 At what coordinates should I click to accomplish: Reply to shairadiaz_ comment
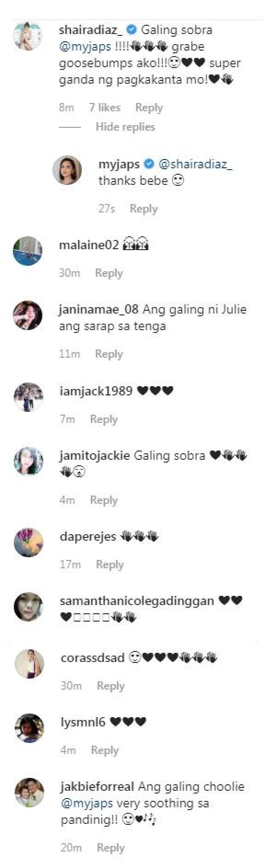pos(149,108)
